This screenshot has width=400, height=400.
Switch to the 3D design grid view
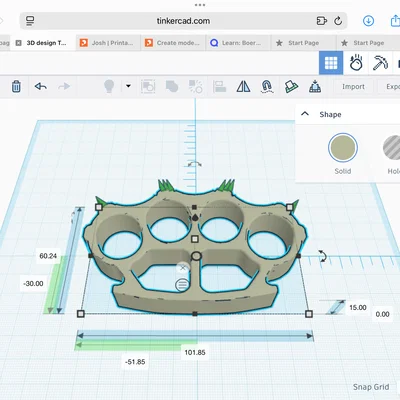[x=331, y=63]
